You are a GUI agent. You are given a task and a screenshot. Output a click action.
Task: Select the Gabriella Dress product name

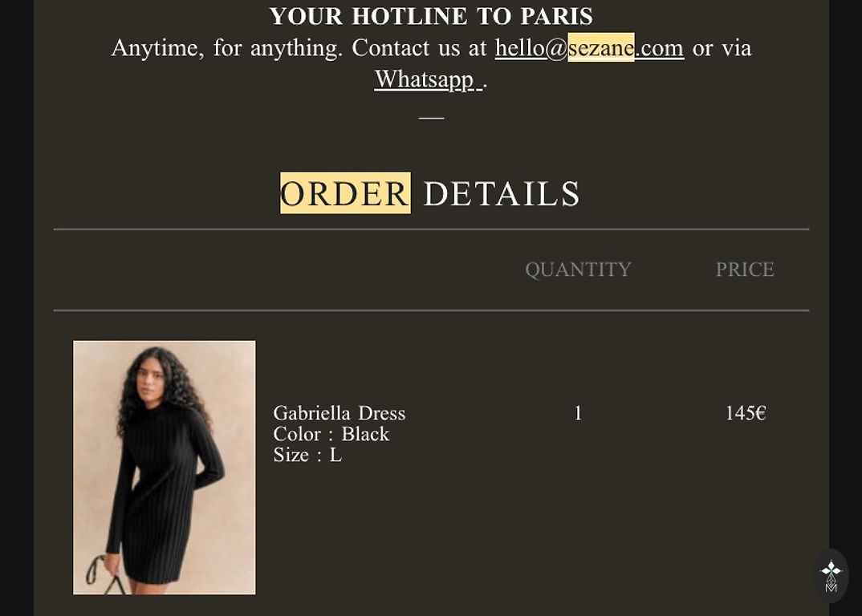(x=340, y=413)
